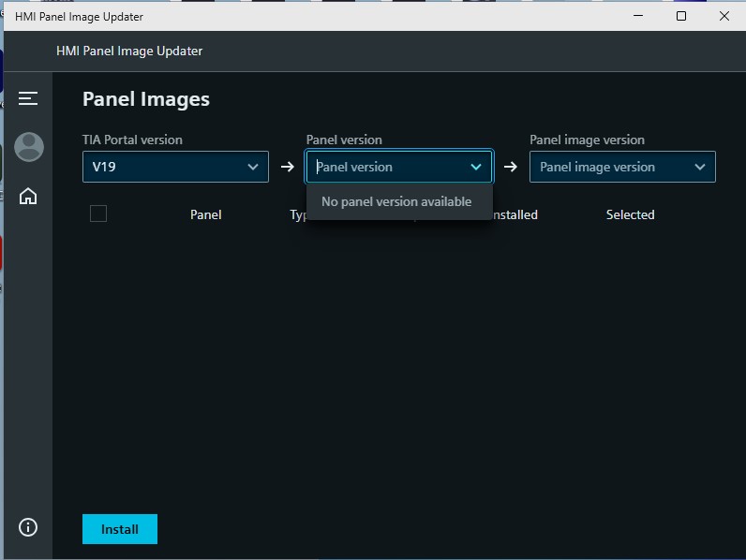The height and width of the screenshot is (560, 746).
Task: Click the Installed column header
Action: click(515, 214)
